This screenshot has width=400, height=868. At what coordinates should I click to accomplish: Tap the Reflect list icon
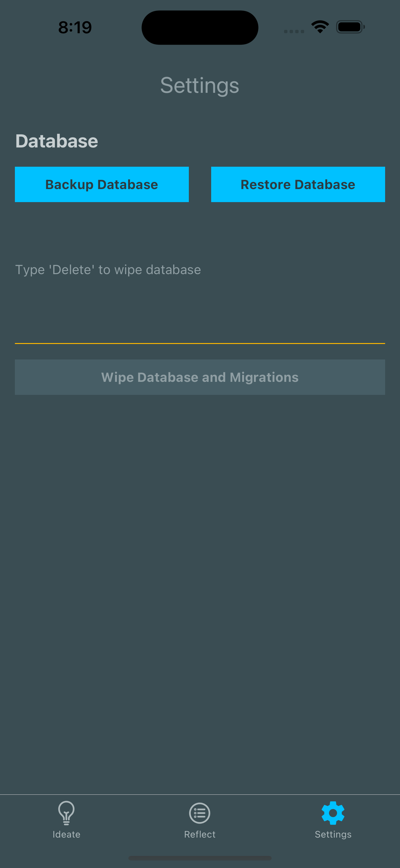point(200,813)
